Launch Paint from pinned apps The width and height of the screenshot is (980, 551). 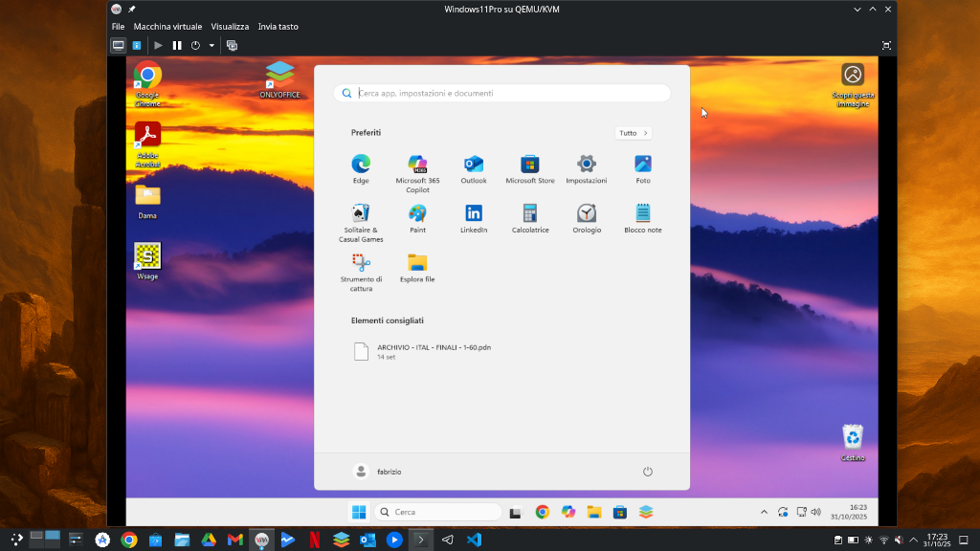417,213
